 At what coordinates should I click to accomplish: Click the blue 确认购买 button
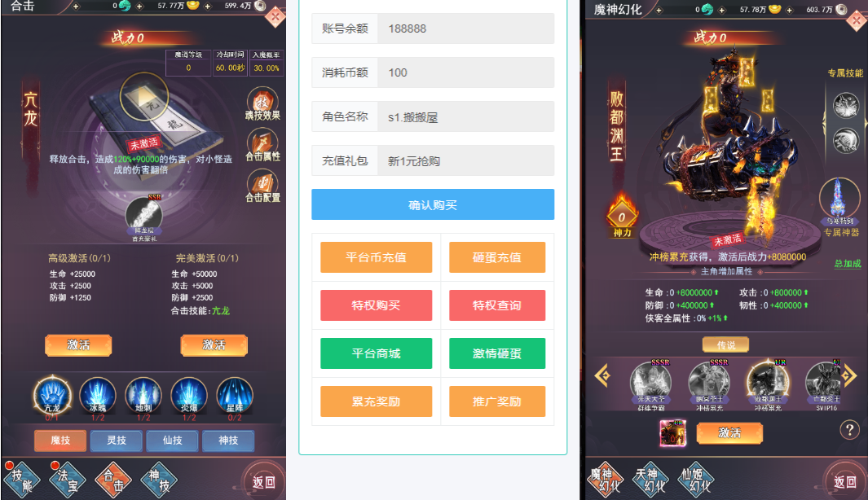tap(432, 204)
